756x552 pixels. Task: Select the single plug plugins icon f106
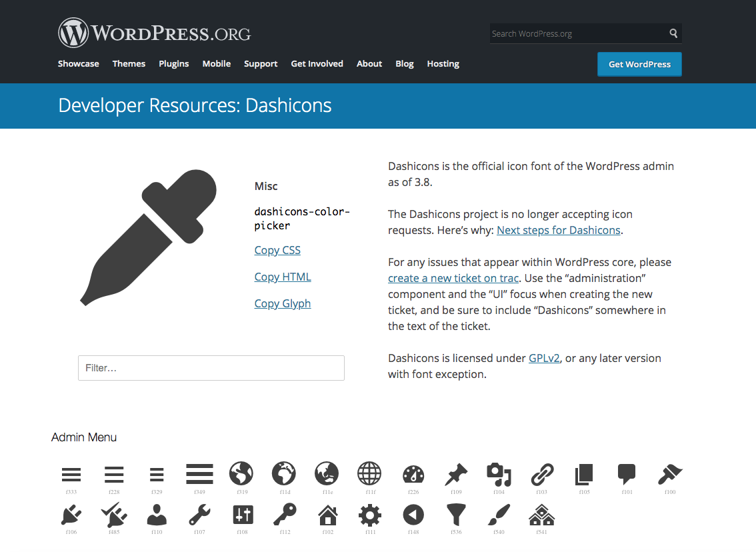[x=71, y=515]
